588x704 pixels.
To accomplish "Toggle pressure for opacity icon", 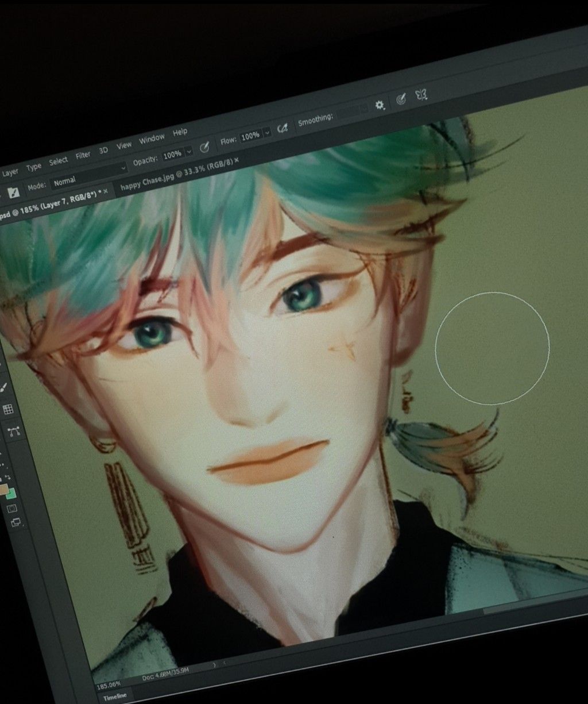I will [204, 148].
